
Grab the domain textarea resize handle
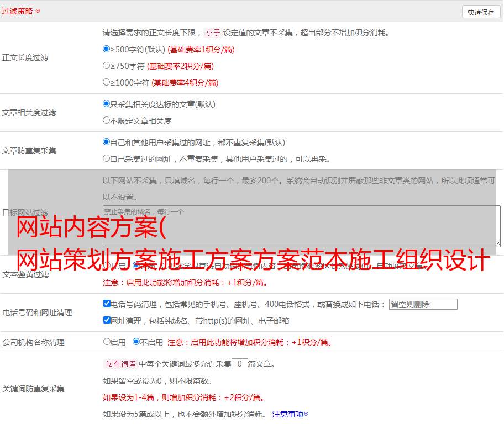[x=497, y=244]
